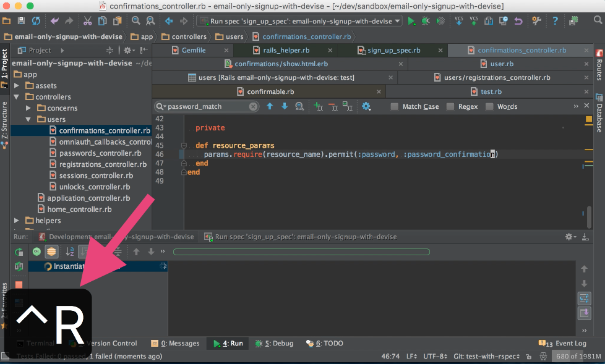Start debugging with the bug icon
Screen dimensions: 605x364
point(426,21)
